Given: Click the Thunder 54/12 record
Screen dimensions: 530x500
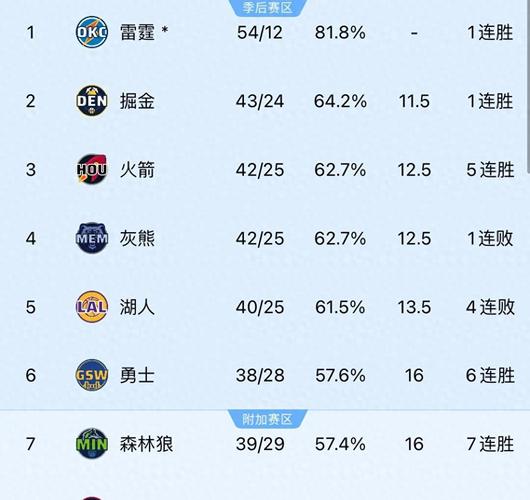Looking at the screenshot, I should (260, 33).
